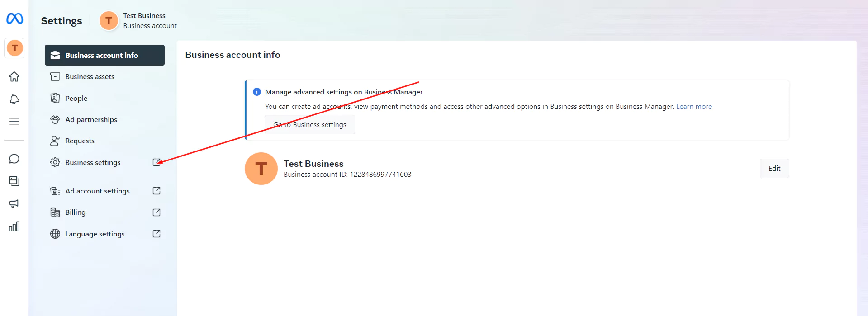The height and width of the screenshot is (316, 868).
Task: Go to Ad partnerships section
Action: click(x=91, y=120)
